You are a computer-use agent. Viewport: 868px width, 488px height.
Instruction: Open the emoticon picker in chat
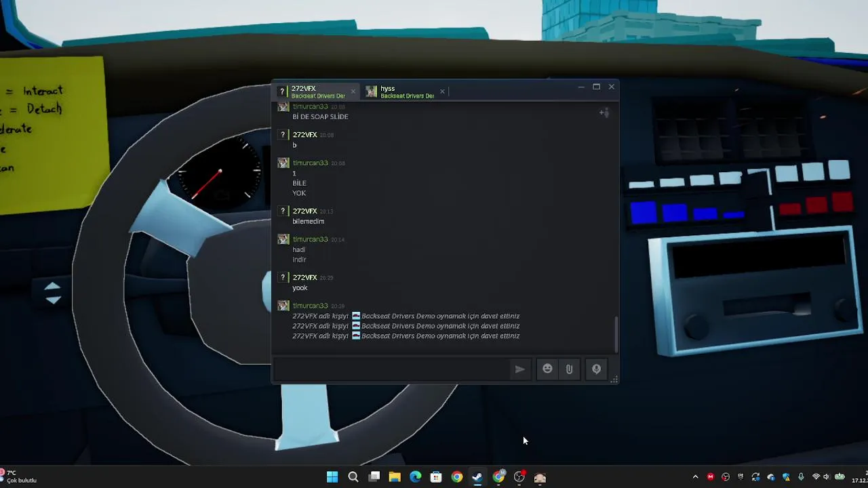tap(547, 369)
